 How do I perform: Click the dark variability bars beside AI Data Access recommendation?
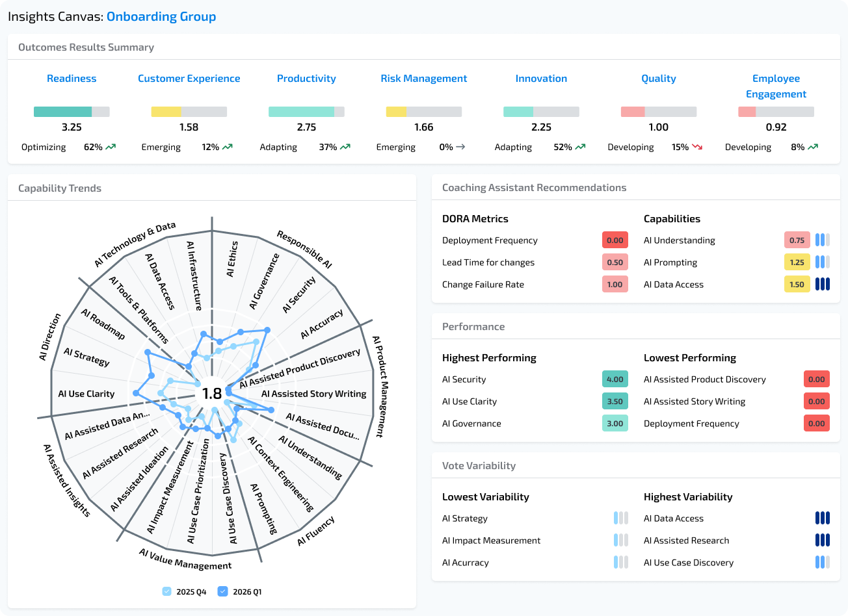[x=822, y=284]
